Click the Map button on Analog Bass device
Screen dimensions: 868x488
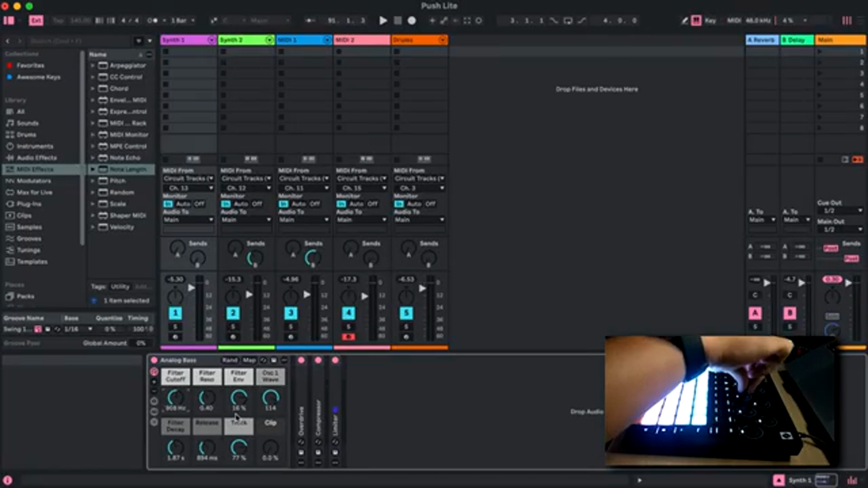[249, 360]
